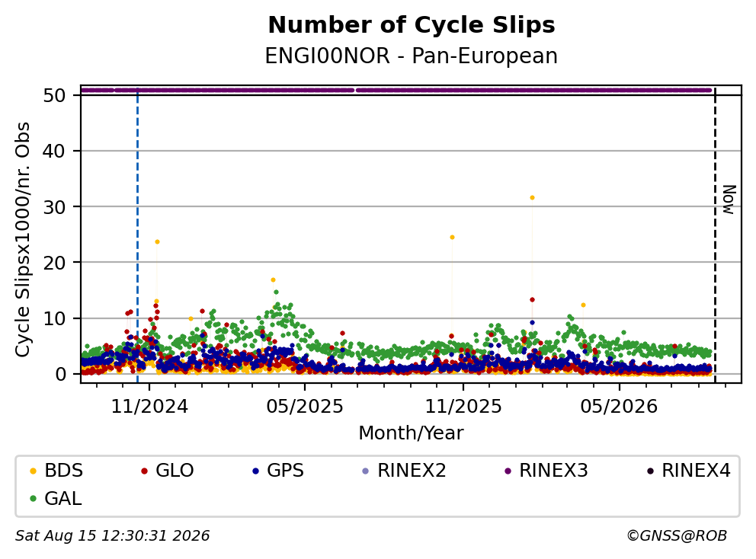Click the blue dashed vertical marker line
Screen dimensions: 756x559
(x=137, y=236)
